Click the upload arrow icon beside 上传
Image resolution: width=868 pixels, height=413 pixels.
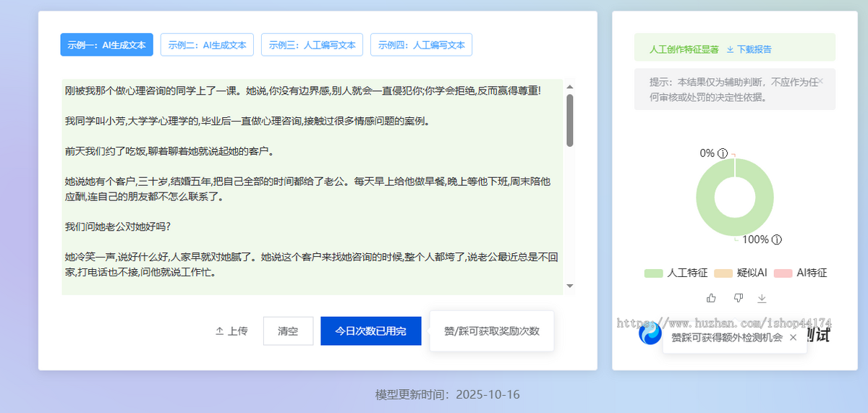point(219,331)
